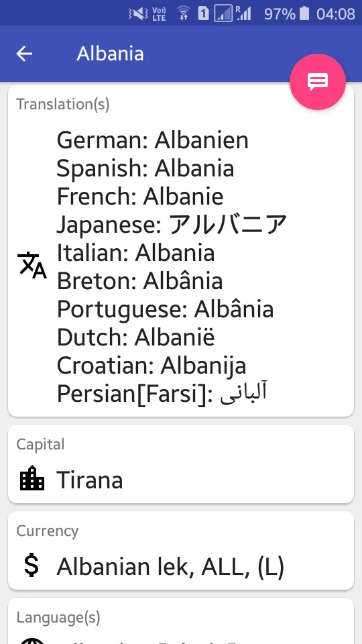Tap the Wi-Fi icon in the status bar
362x644 pixels.
coord(184,14)
